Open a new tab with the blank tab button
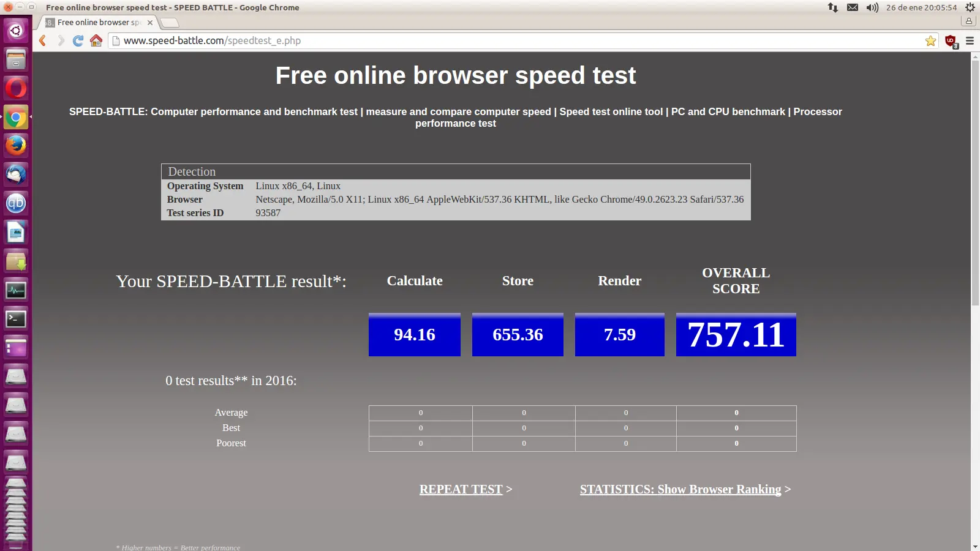 tap(170, 23)
